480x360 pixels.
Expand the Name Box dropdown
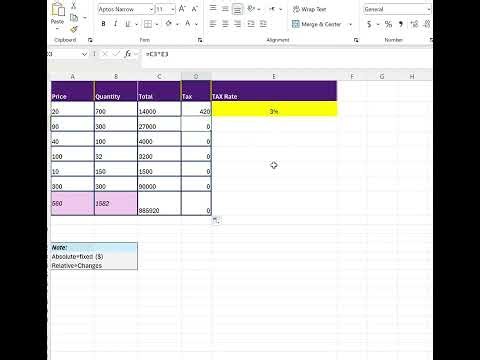(x=84, y=54)
